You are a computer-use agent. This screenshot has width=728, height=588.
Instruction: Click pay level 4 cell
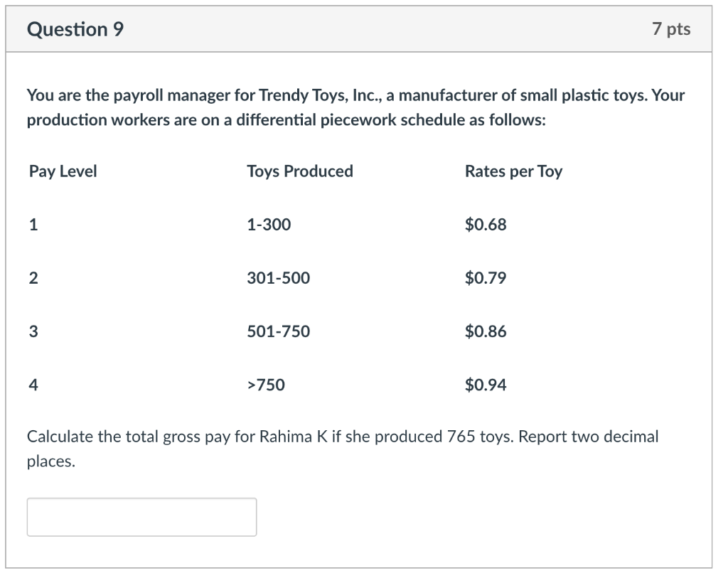[x=33, y=385]
